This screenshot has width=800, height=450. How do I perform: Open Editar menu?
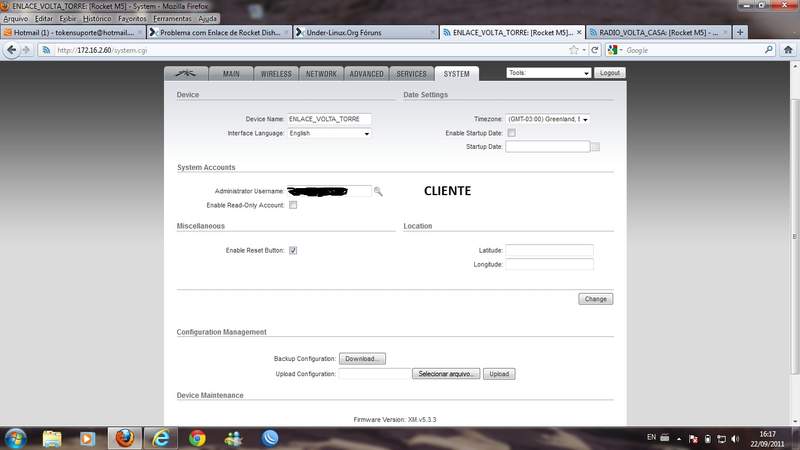(44, 18)
